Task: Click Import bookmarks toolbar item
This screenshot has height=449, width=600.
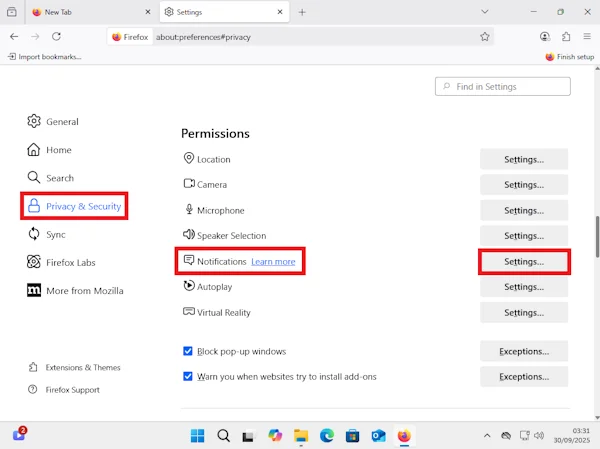Action: click(x=44, y=57)
